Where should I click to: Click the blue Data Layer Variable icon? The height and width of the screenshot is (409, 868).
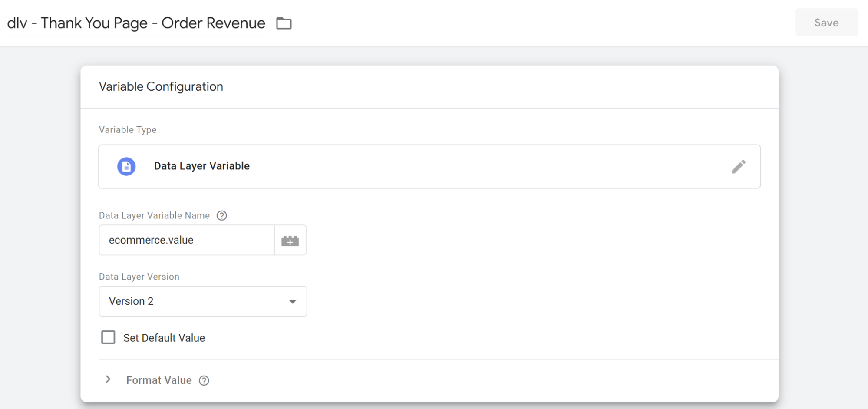tap(126, 166)
